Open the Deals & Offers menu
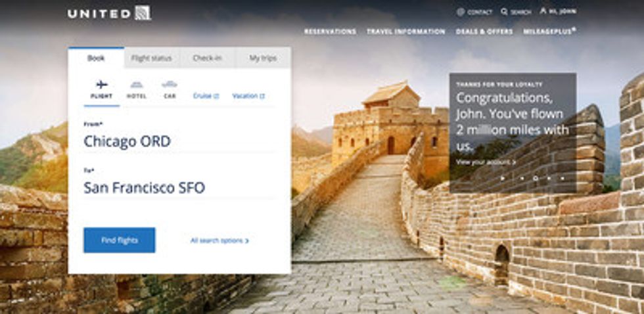The height and width of the screenshot is (314, 644). click(484, 32)
